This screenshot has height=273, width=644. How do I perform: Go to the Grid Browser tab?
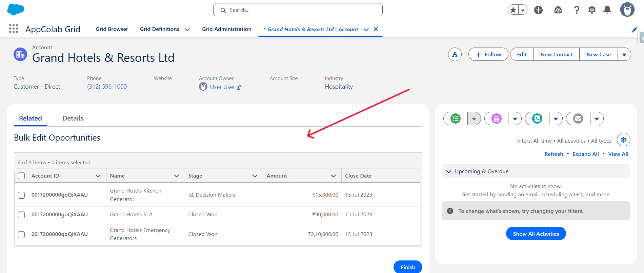pyautogui.click(x=112, y=29)
